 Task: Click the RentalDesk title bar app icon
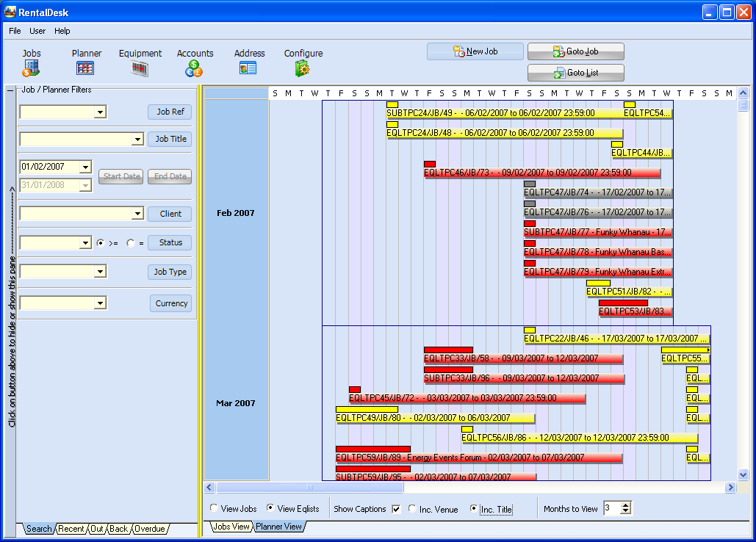pos(10,11)
